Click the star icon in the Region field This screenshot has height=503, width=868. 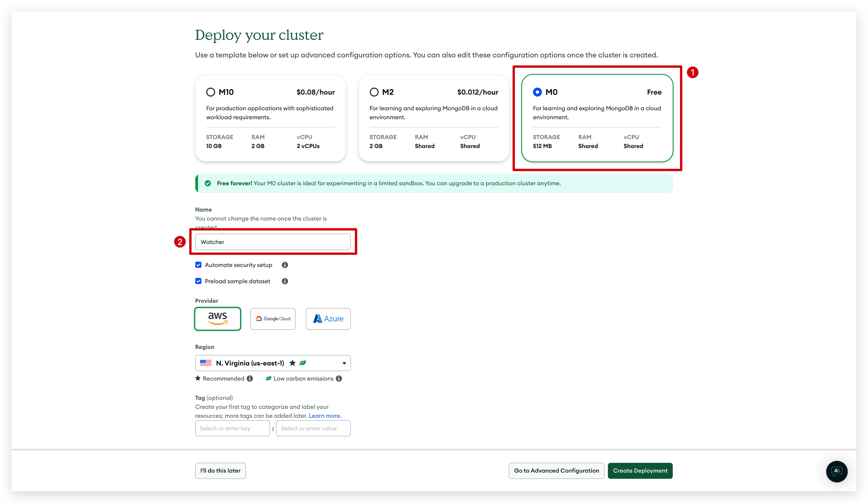(293, 363)
